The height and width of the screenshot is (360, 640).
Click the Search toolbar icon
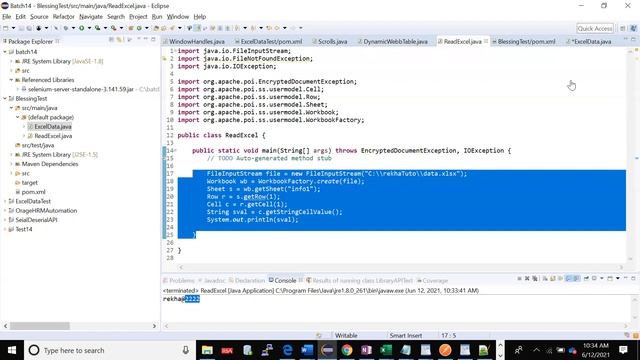172,28
